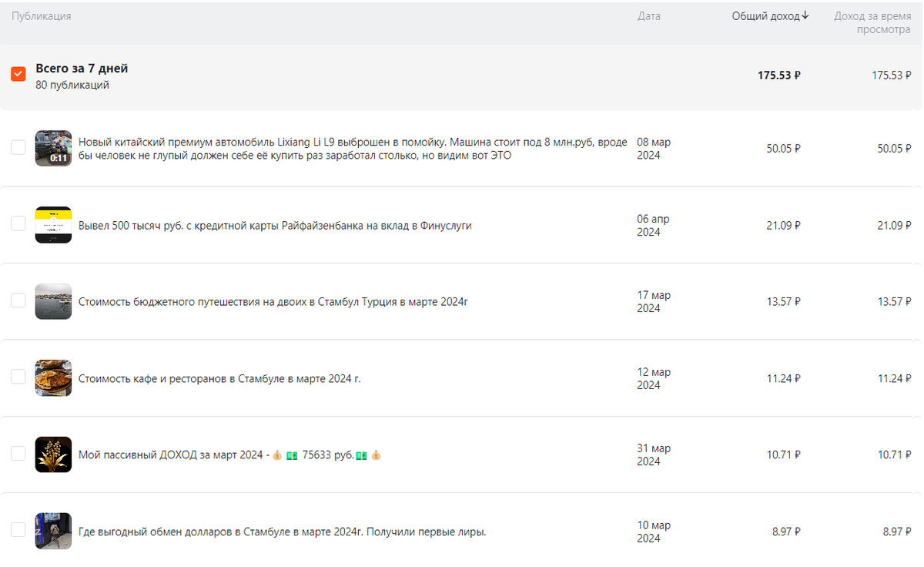
Task: Click the 'Публикация' column header
Action: click(42, 16)
